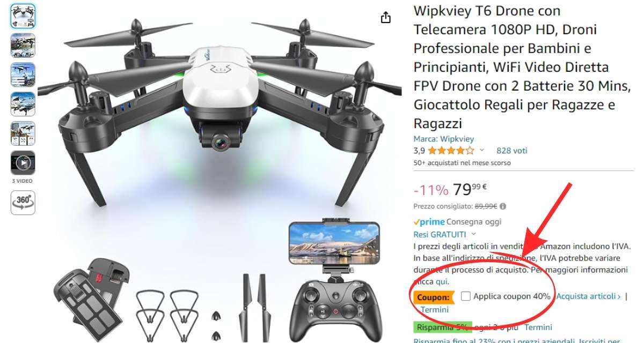Select the fifth product thumbnail

click(23, 133)
